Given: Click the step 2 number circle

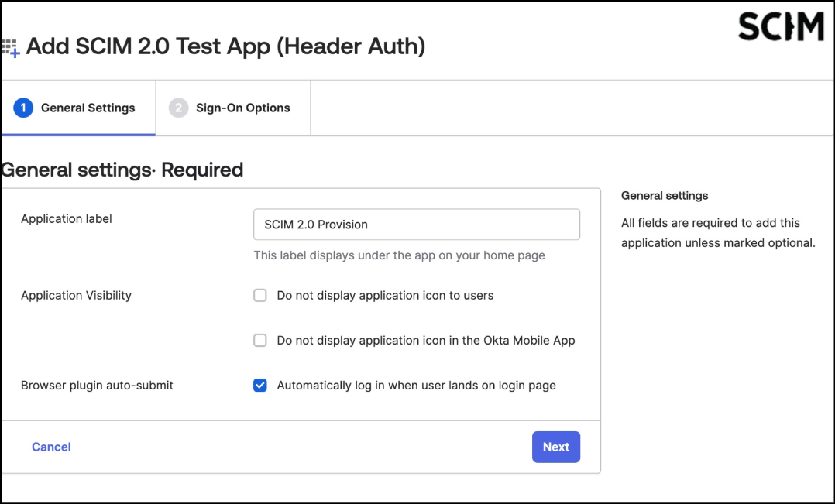Looking at the screenshot, I should [178, 108].
